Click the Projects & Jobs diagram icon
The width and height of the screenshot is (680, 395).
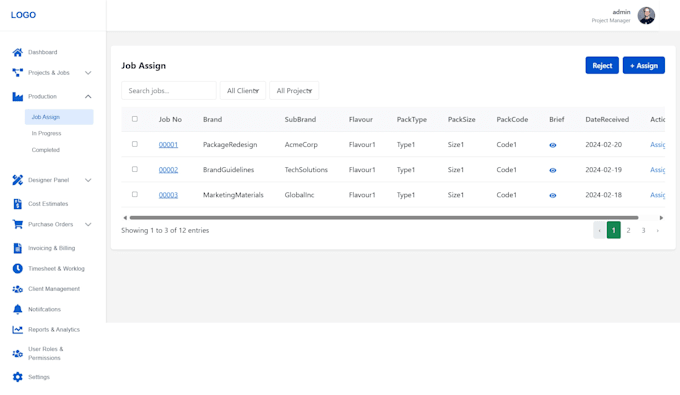tap(17, 73)
